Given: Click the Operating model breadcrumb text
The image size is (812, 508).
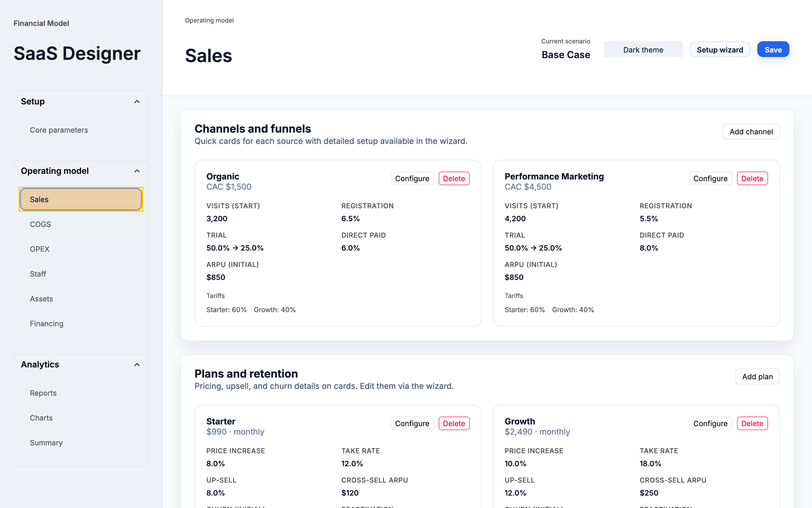Looking at the screenshot, I should click(x=209, y=21).
